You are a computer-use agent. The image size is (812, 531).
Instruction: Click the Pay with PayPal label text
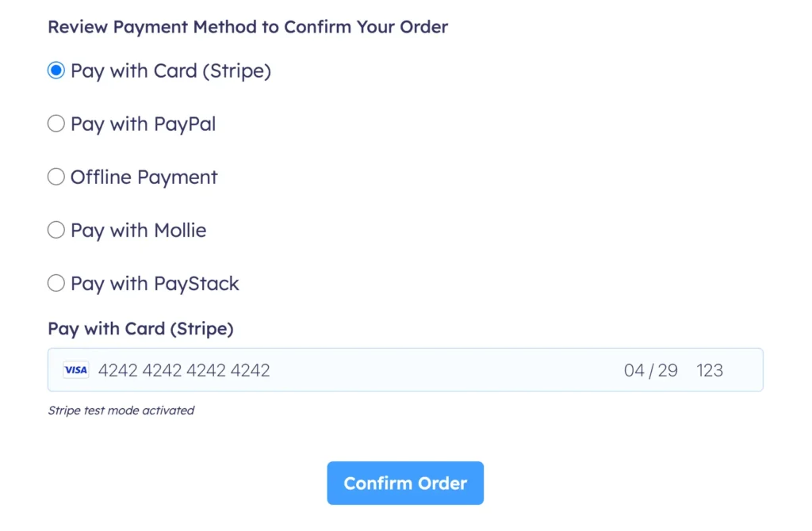[143, 123]
